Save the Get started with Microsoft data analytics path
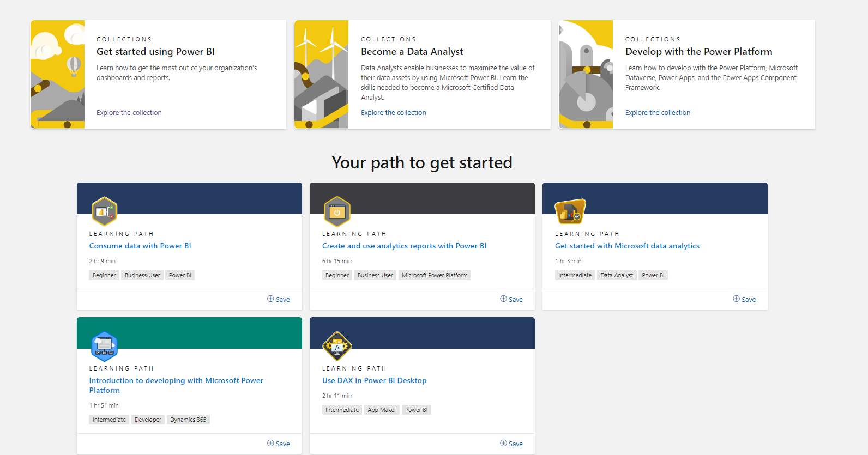Viewport: 868px width, 455px height. (744, 299)
